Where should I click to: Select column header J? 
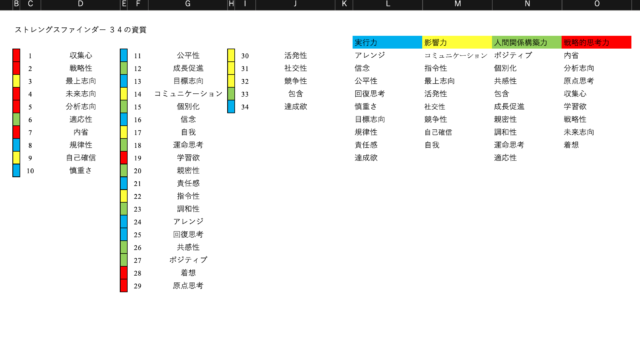click(295, 4)
